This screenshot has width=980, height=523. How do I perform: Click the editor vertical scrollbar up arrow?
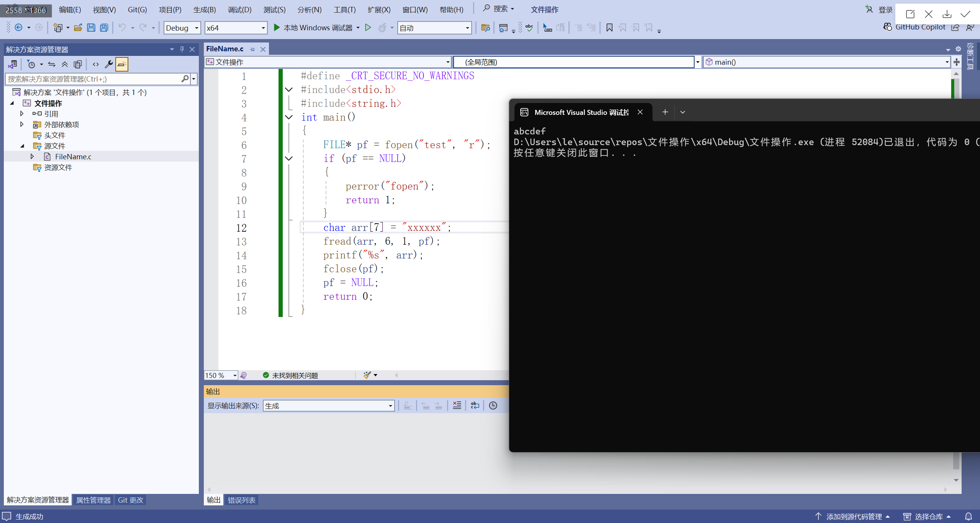[956, 74]
